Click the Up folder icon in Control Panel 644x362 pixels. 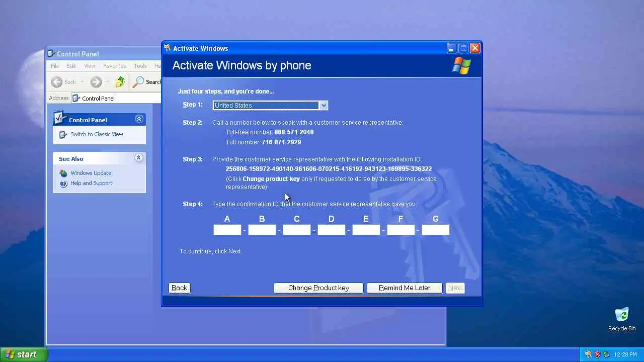click(120, 82)
